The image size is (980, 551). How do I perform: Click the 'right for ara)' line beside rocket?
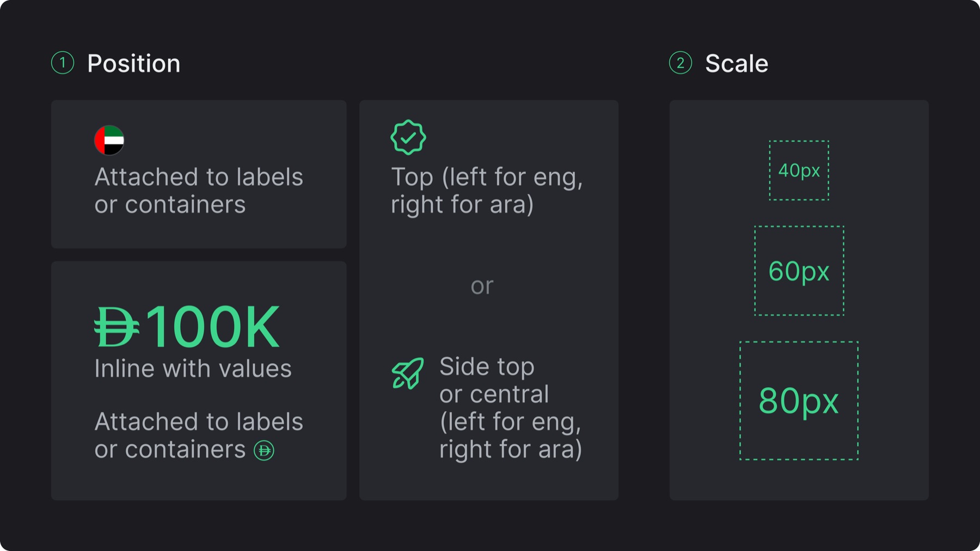tap(511, 450)
